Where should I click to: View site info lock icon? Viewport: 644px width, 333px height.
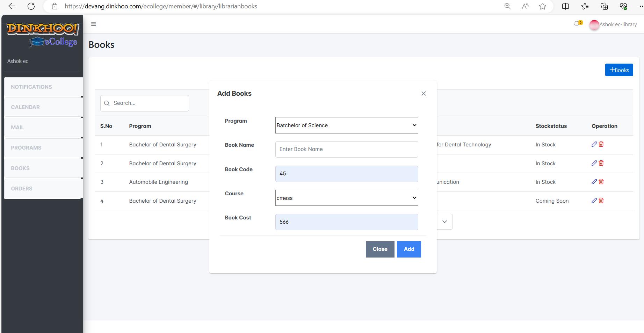55,6
